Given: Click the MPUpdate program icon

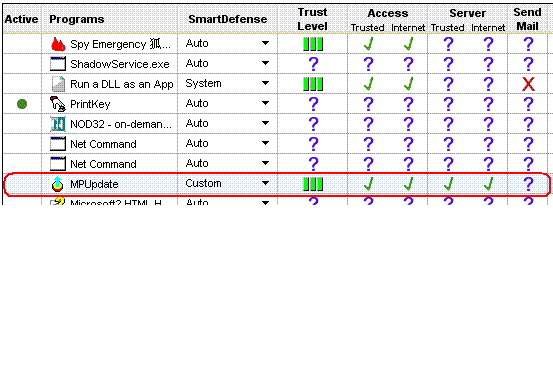Looking at the screenshot, I should coord(57,184).
